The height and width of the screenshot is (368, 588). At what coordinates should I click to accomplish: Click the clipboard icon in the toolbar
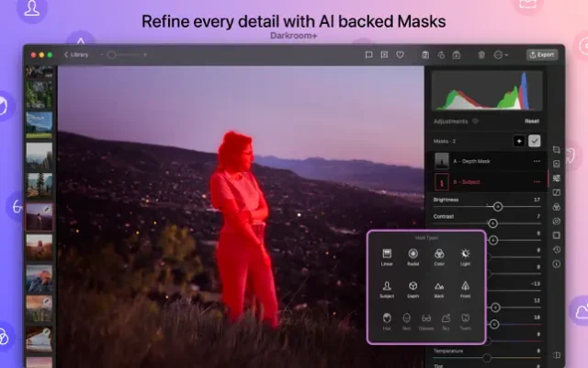425,55
